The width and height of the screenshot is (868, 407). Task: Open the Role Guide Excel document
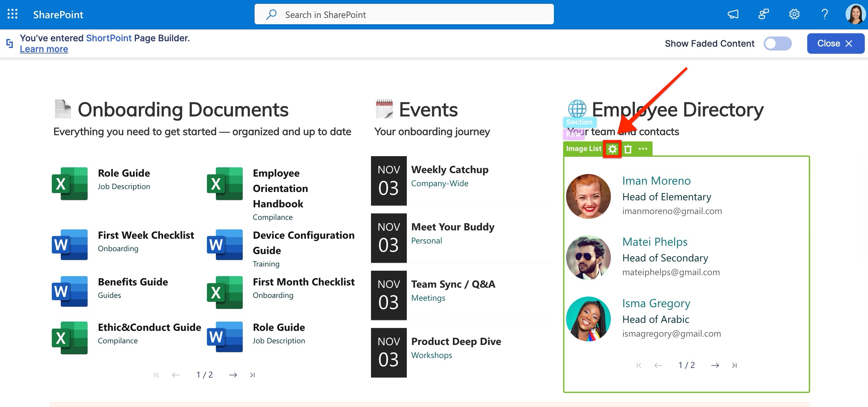click(x=124, y=173)
